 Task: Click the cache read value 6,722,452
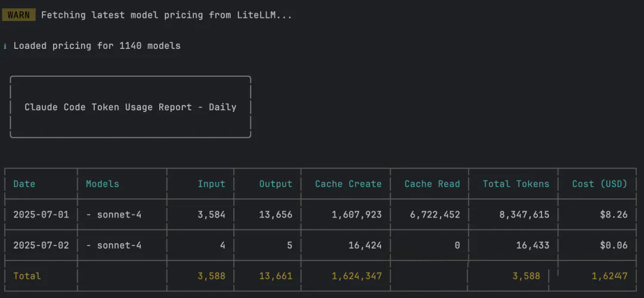(x=435, y=215)
